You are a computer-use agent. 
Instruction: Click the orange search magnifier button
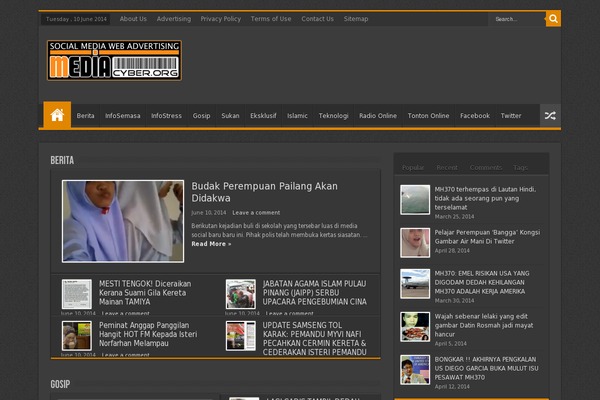(553, 19)
